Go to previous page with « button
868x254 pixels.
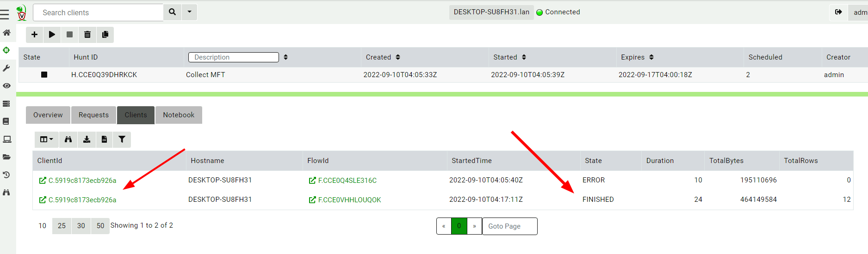pyautogui.click(x=444, y=226)
